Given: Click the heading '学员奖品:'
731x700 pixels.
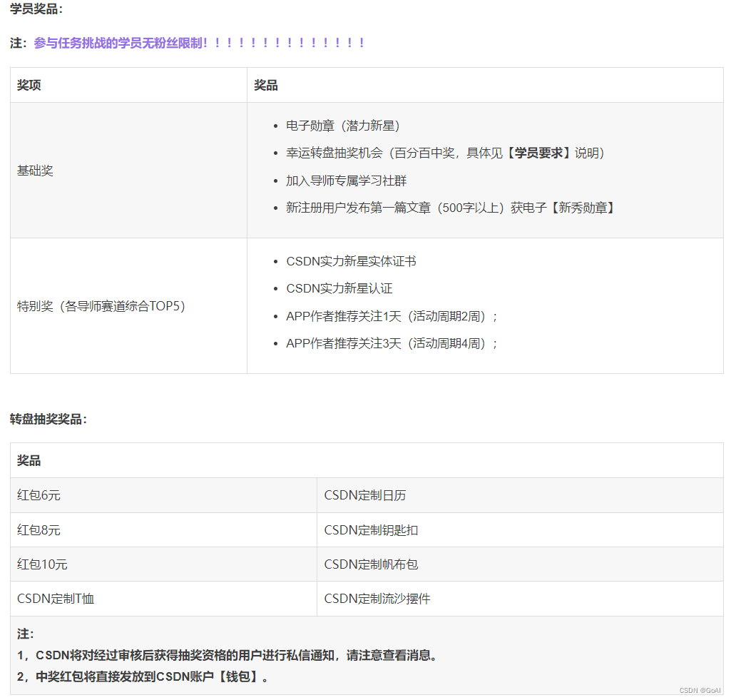Looking at the screenshot, I should click(36, 9).
